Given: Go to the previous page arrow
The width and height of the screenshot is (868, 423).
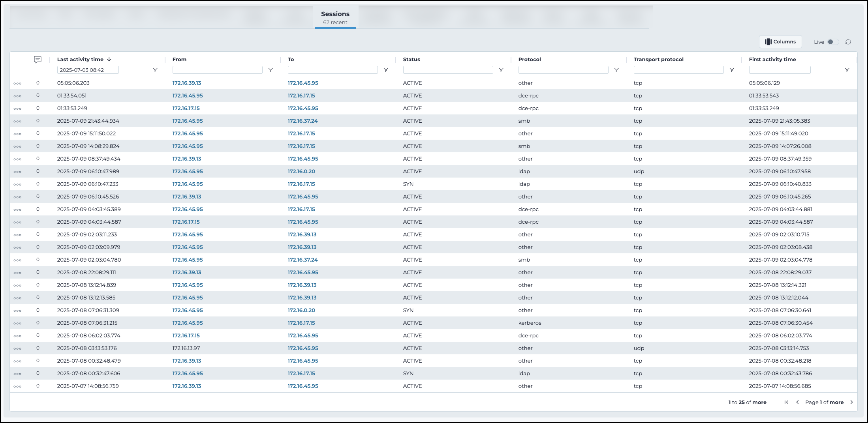Looking at the screenshot, I should click(797, 402).
